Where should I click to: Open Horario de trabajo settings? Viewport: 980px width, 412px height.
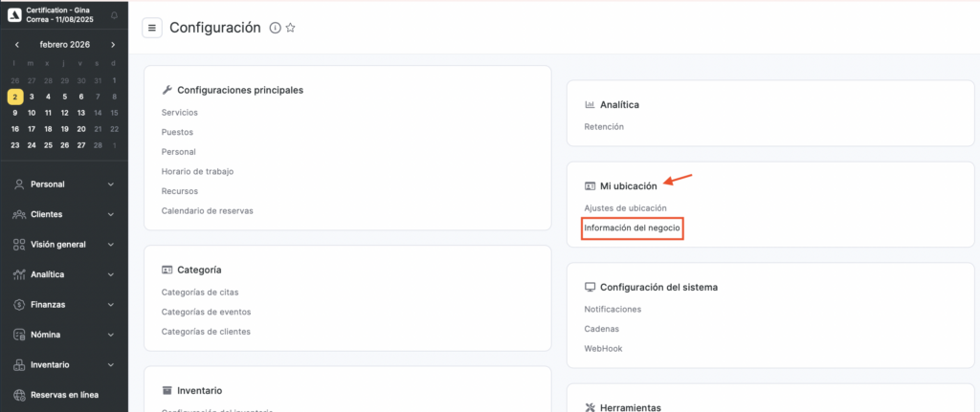coord(197,171)
